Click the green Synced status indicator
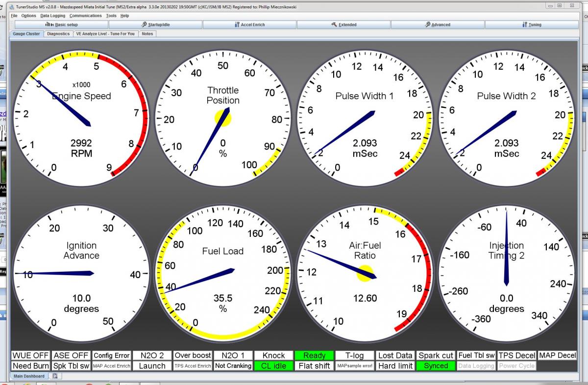This screenshot has height=385, width=588. pyautogui.click(x=436, y=366)
